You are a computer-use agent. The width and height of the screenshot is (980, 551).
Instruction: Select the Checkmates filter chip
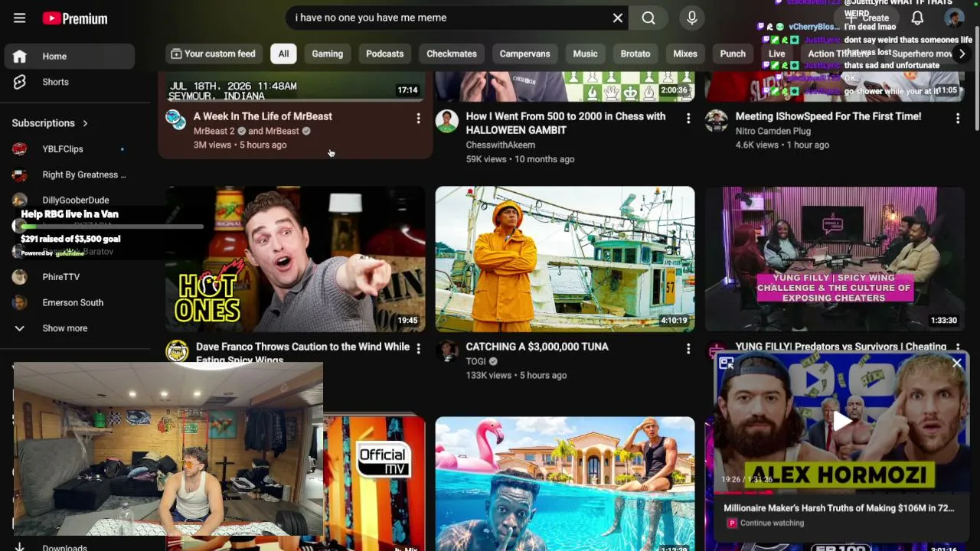click(452, 54)
